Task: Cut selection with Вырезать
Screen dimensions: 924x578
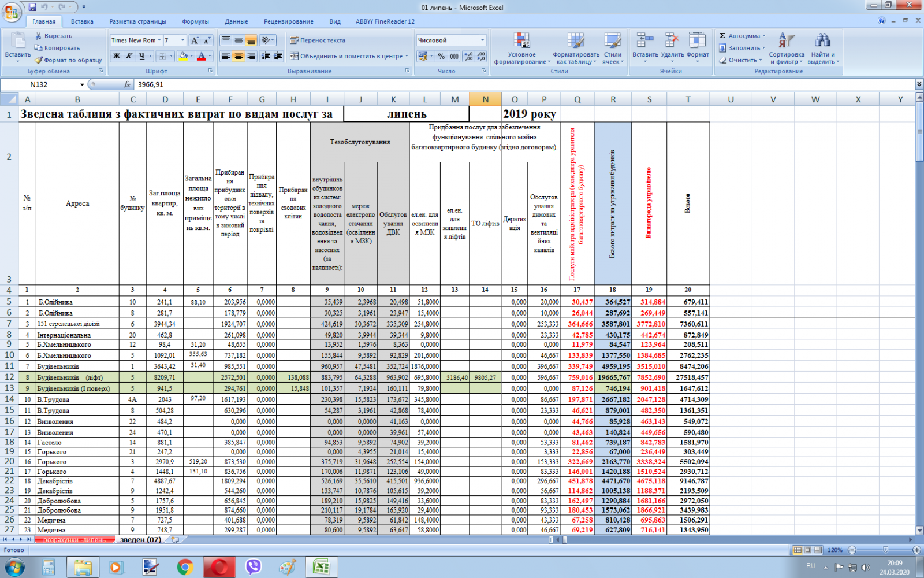Action: tap(54, 36)
